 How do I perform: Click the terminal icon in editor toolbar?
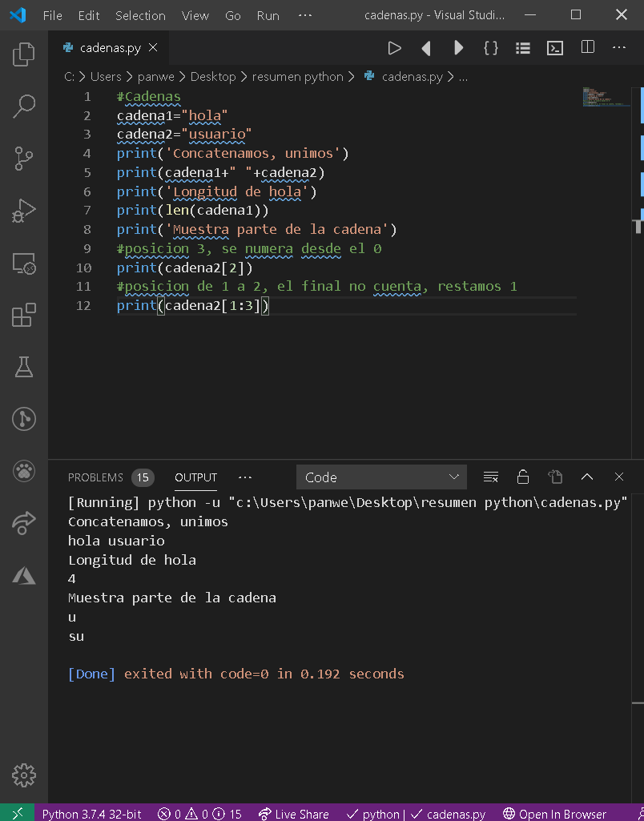555,48
